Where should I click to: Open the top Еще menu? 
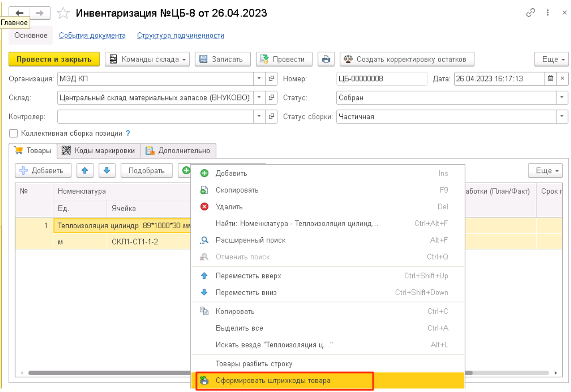pyautogui.click(x=552, y=59)
